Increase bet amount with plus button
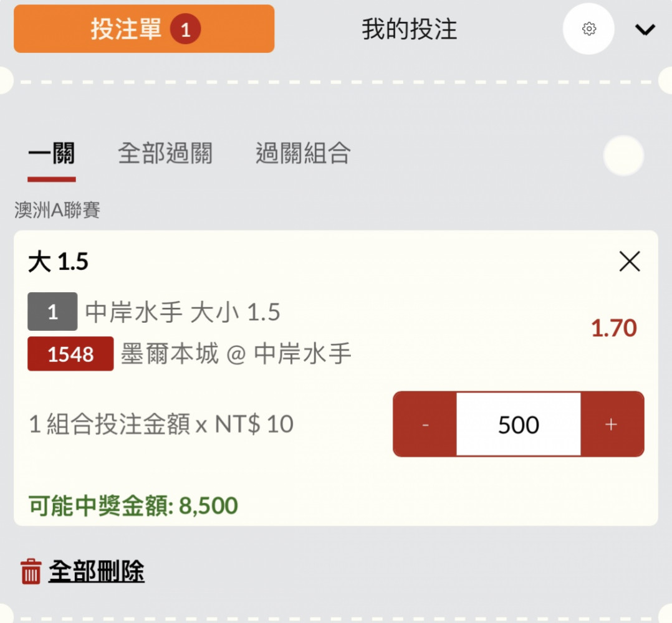This screenshot has width=672, height=623. click(612, 424)
